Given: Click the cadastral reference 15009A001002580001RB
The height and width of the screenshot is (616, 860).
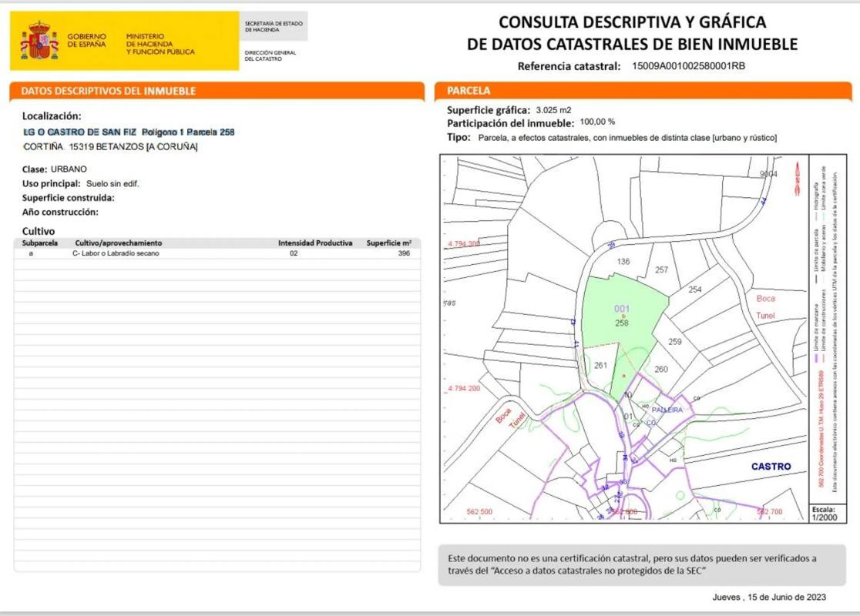Looking at the screenshot, I should pyautogui.click(x=688, y=65).
